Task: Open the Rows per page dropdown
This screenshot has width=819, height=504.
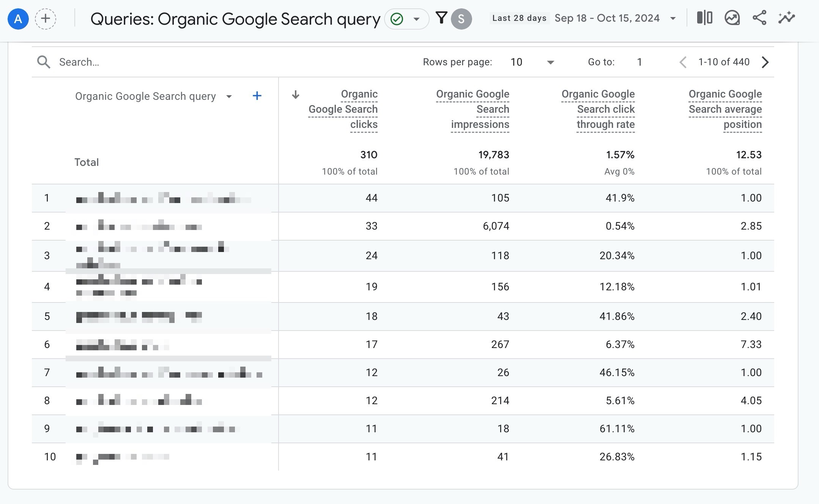Action: click(532, 62)
